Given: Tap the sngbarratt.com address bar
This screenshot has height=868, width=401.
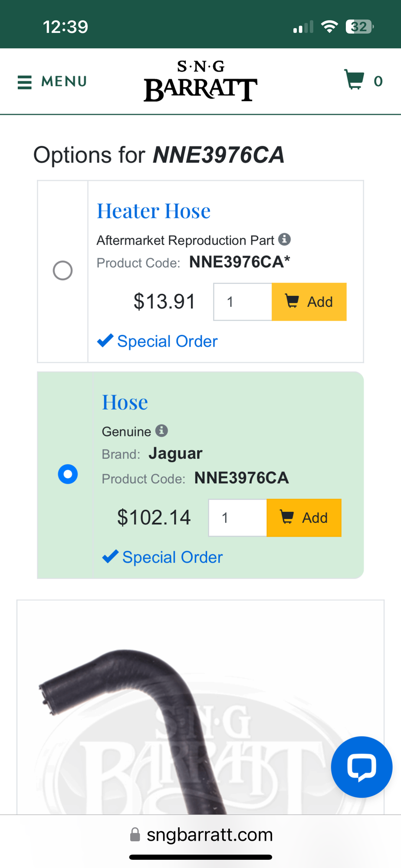Looking at the screenshot, I should pyautogui.click(x=209, y=835).
